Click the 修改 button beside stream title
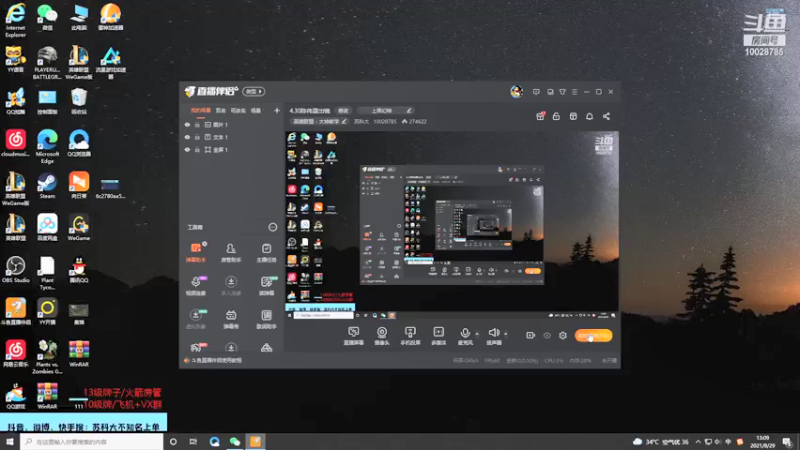Viewport: 800px width, 450px height. 343,110
